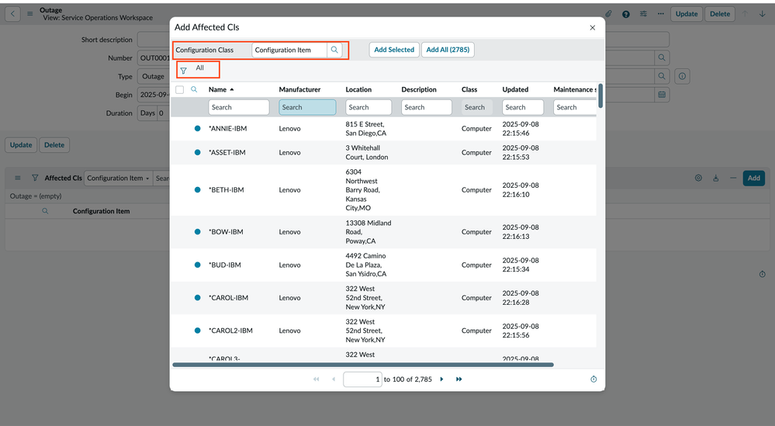Go to first page of results
The image size is (775, 426).
point(316,379)
